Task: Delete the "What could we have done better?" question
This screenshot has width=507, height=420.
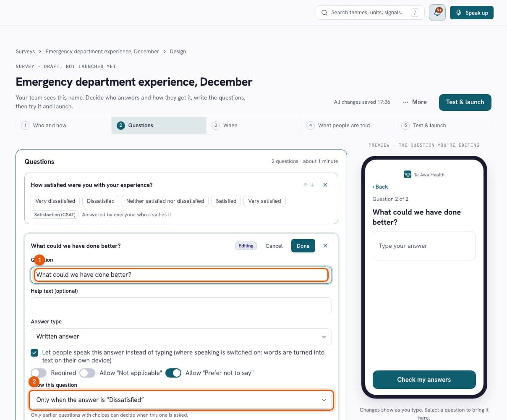Action: point(325,246)
